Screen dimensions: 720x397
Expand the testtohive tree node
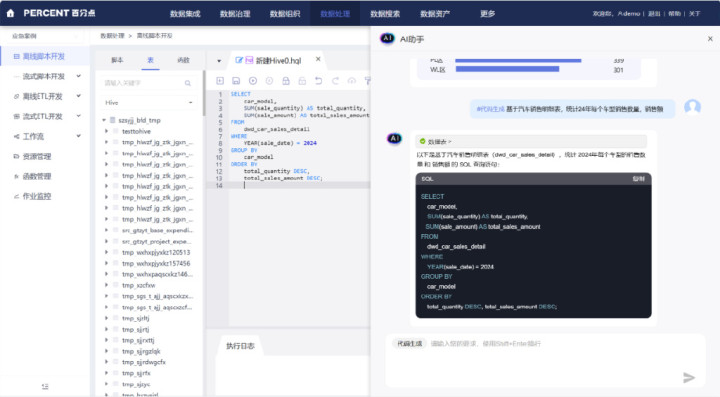click(x=107, y=131)
